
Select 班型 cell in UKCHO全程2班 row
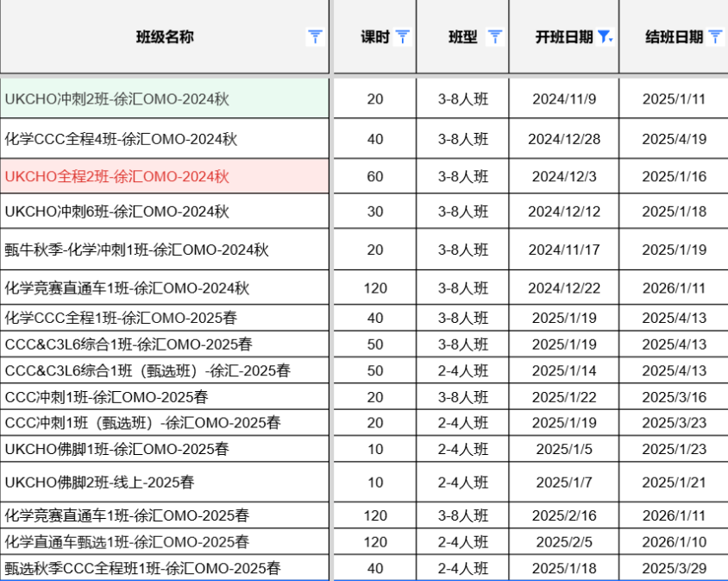462,176
